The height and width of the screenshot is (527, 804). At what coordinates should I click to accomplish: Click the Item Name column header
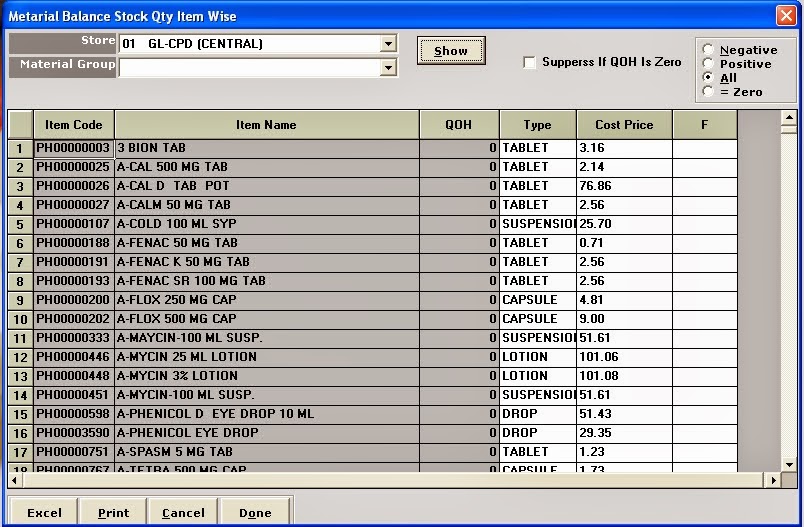click(x=267, y=125)
